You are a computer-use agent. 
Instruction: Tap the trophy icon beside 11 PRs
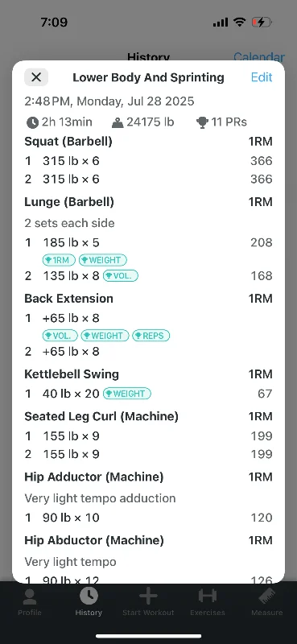203,122
